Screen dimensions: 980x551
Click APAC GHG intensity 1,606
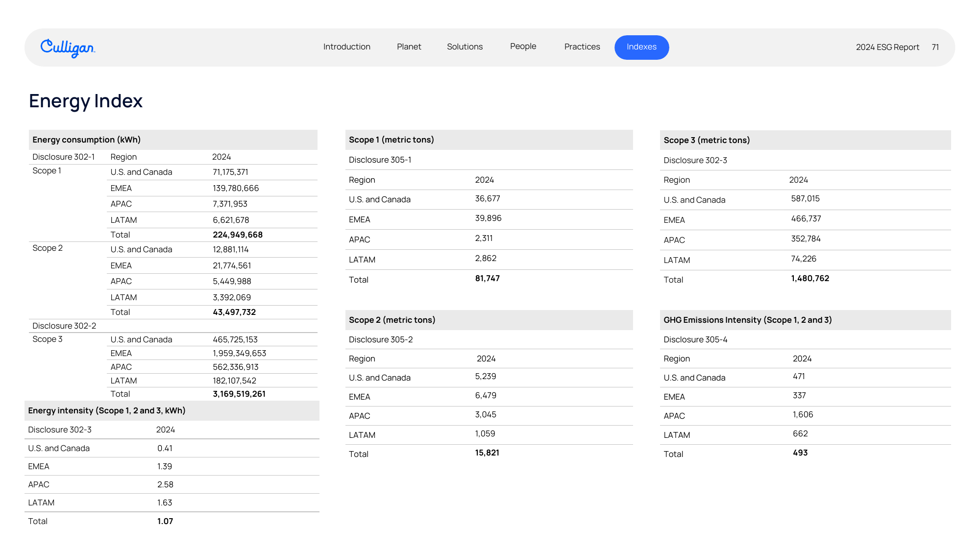point(803,415)
